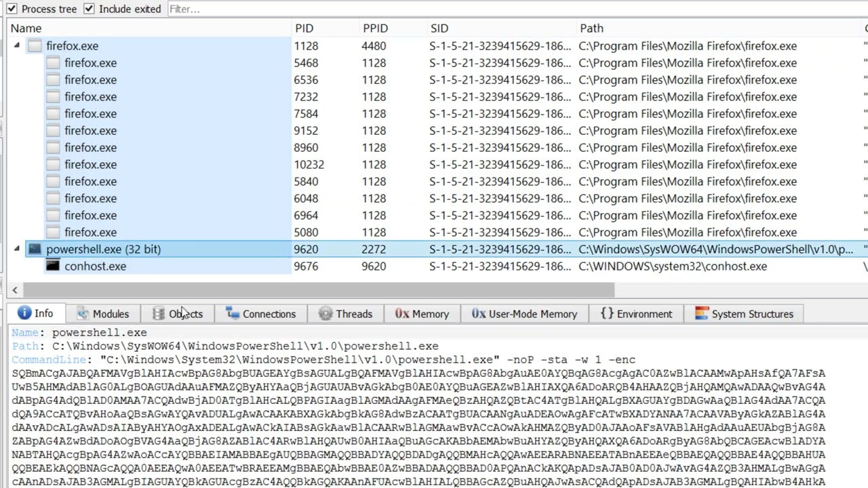The width and height of the screenshot is (868, 488).
Task: Sort by the Name column header
Action: (x=26, y=28)
